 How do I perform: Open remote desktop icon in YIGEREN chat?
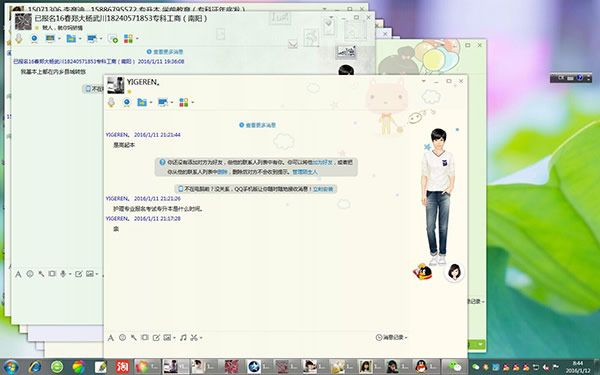163,102
